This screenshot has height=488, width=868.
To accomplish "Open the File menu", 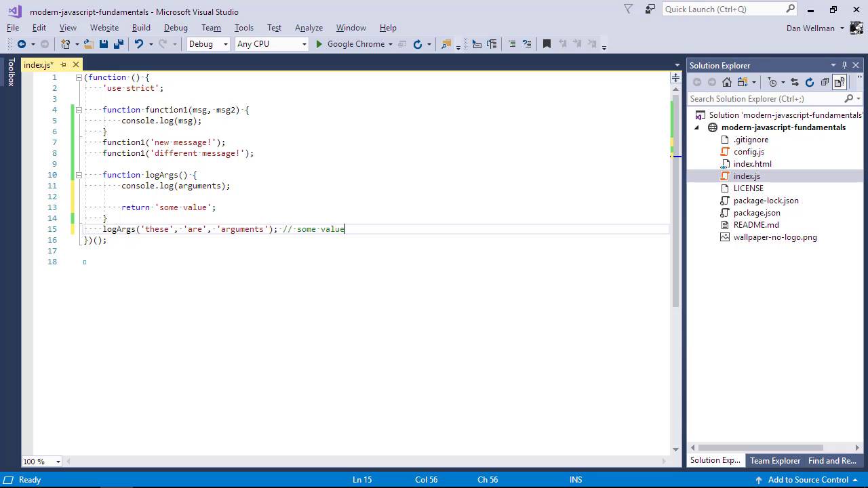I will click(13, 28).
